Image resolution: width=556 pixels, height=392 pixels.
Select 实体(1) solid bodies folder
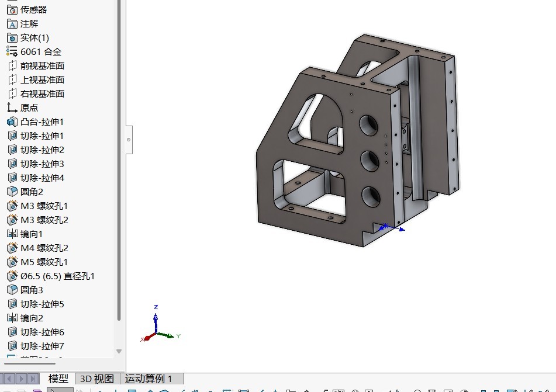(34, 38)
